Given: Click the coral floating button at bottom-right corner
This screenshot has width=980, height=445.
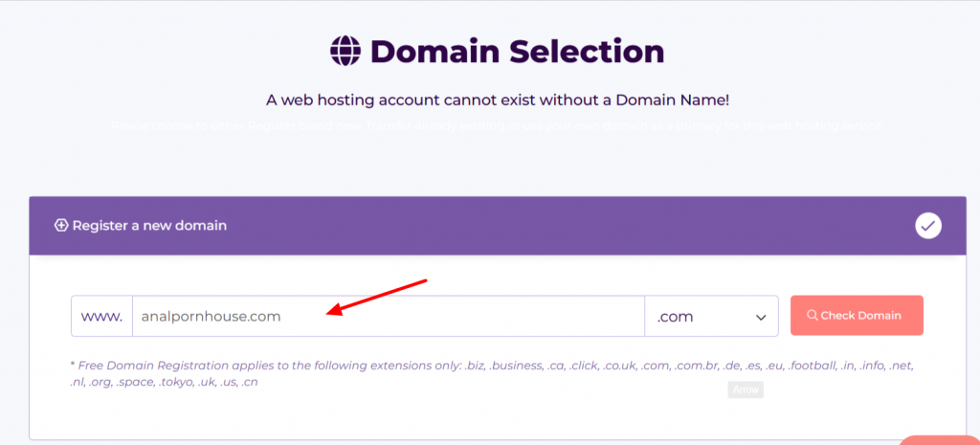Looking at the screenshot, I should (x=943, y=440).
